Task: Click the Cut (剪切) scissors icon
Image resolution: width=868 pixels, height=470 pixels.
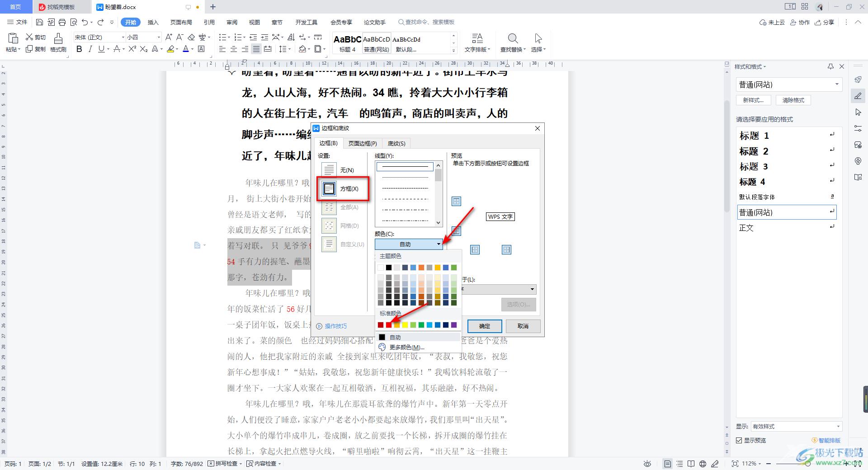Action: [29, 37]
